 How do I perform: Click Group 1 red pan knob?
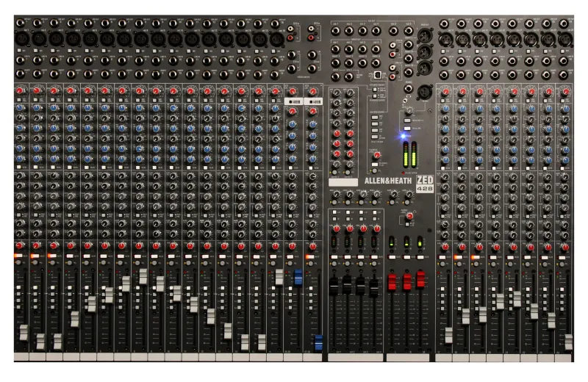[337, 228]
